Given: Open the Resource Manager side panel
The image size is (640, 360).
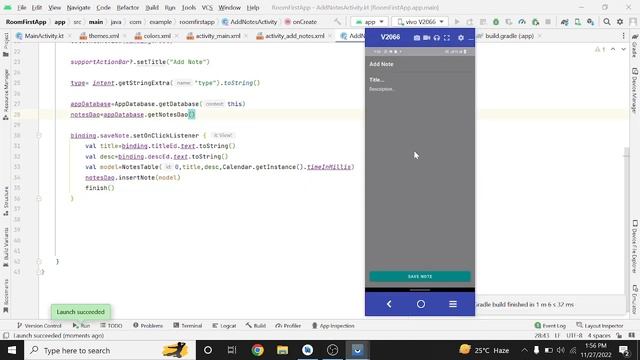Looking at the screenshot, I should pyautogui.click(x=6, y=95).
